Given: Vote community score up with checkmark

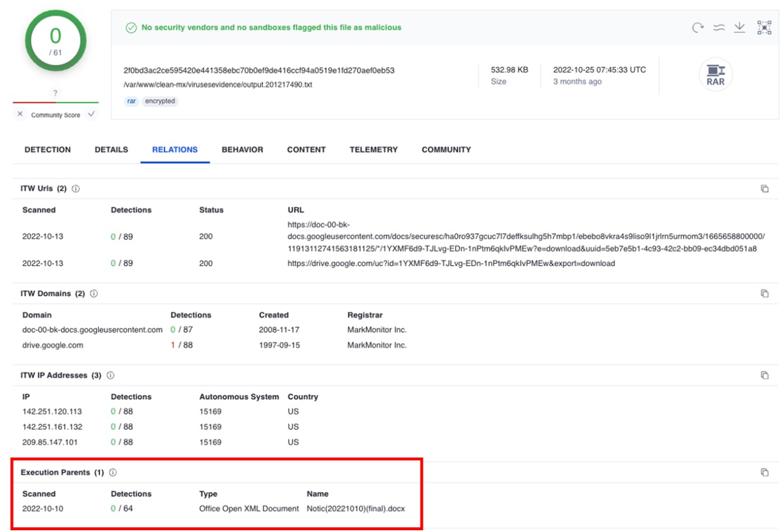Looking at the screenshot, I should (91, 114).
